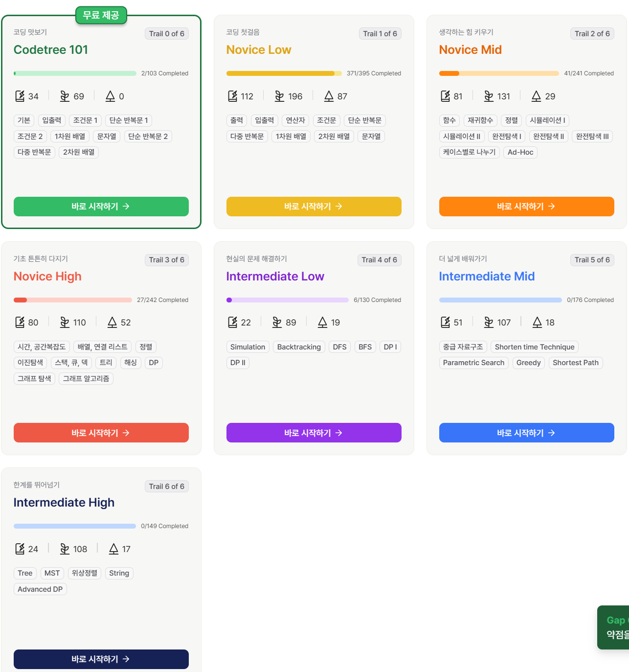Start the Novice High trail with red button
This screenshot has width=629, height=672.
point(101,433)
